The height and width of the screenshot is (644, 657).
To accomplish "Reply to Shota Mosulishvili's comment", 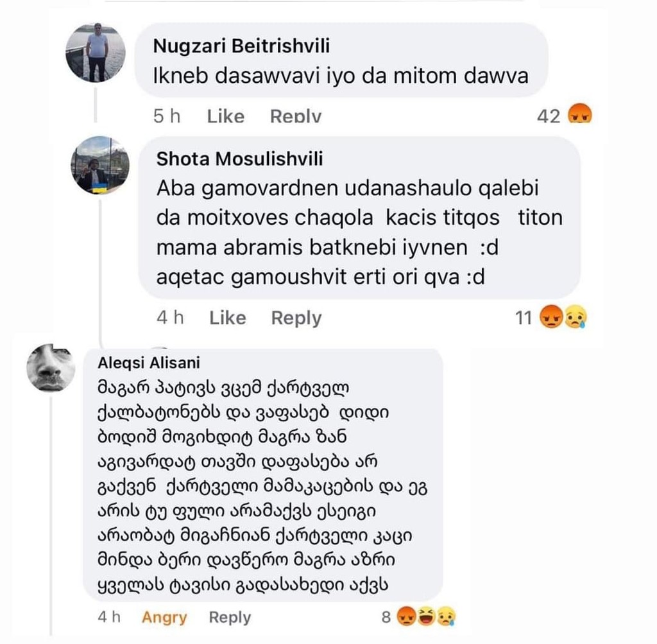I will pos(296,318).
